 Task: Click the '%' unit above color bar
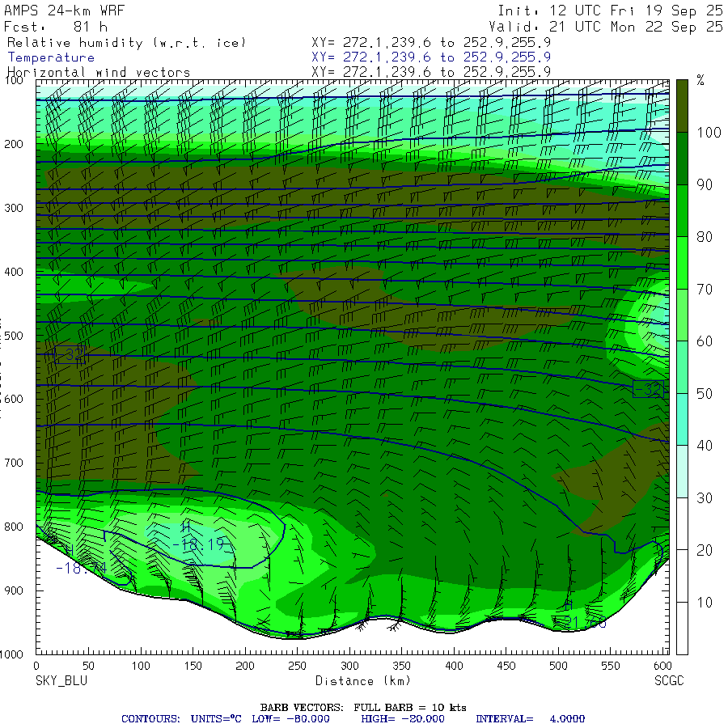click(x=700, y=81)
